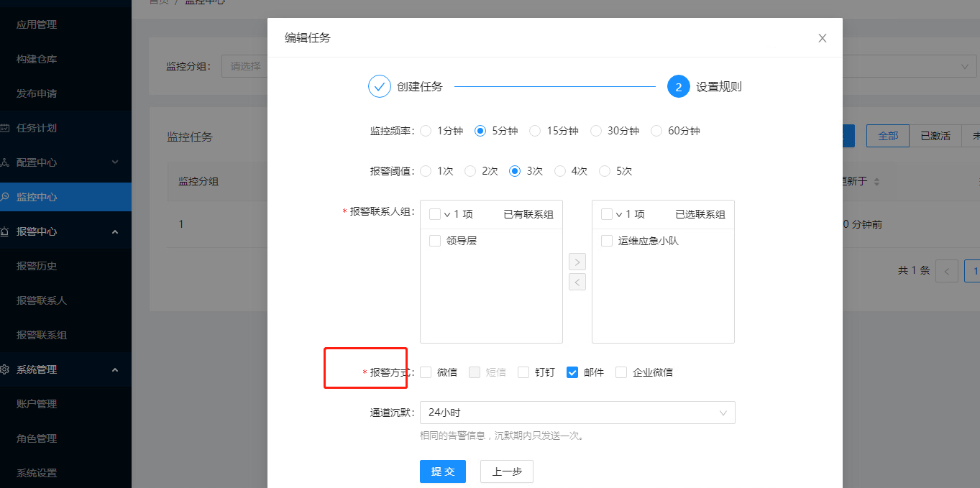Select the 15分钟 monitoring frequency option
Image resolution: width=980 pixels, height=488 pixels.
coord(534,130)
